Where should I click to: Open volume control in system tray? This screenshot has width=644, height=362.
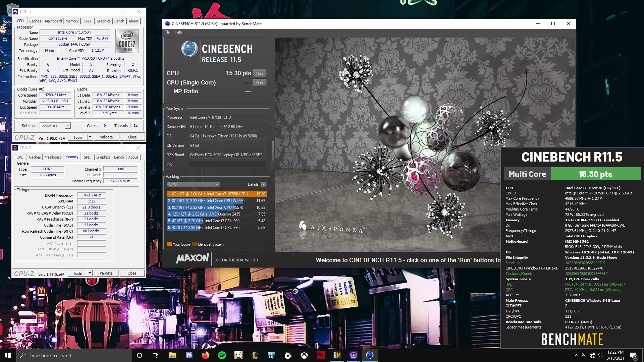600,355
